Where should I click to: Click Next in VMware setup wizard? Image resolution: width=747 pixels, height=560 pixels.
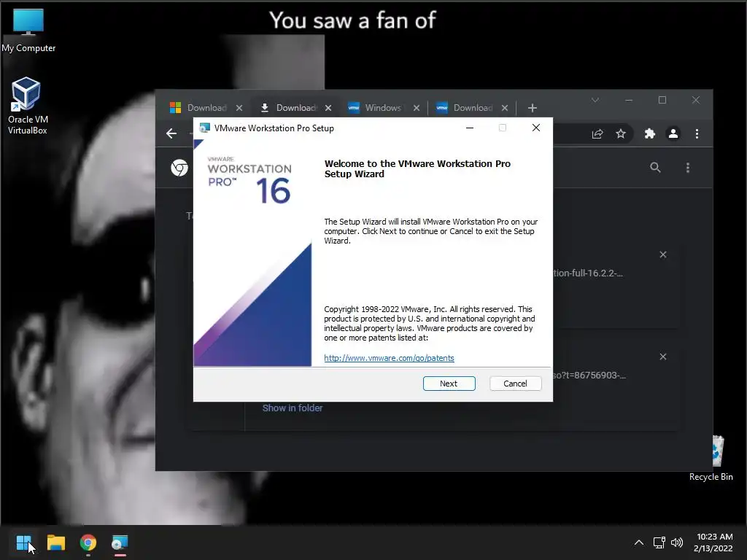pos(449,384)
